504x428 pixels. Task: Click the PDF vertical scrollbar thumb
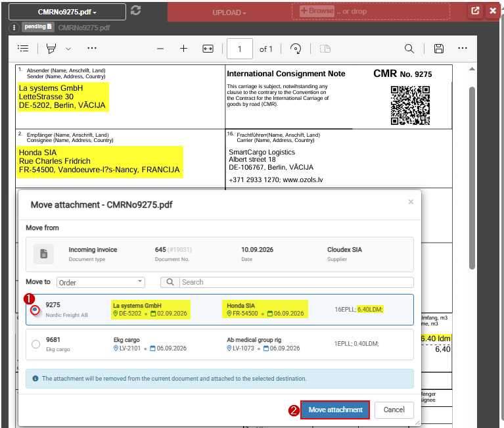click(472, 178)
